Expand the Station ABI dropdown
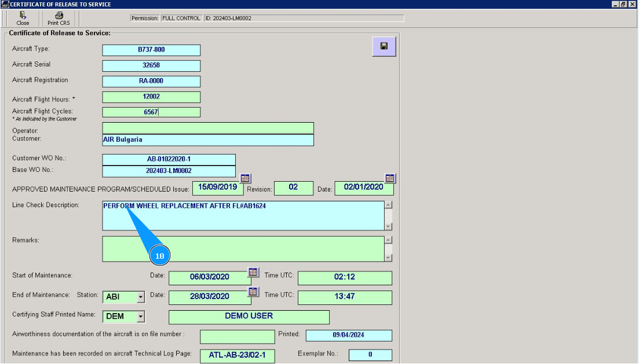The width and height of the screenshot is (639, 364). (x=140, y=297)
